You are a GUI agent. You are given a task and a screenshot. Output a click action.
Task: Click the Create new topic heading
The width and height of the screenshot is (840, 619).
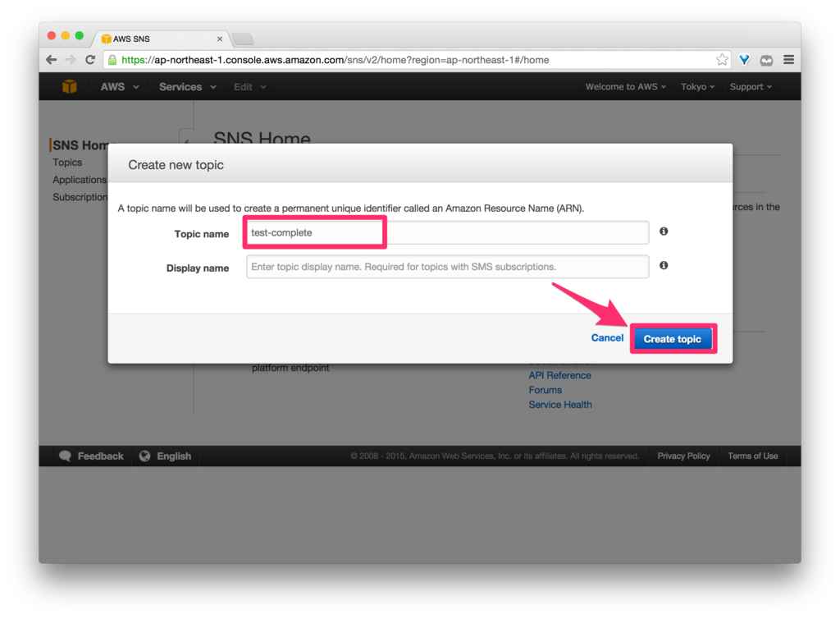(x=176, y=164)
